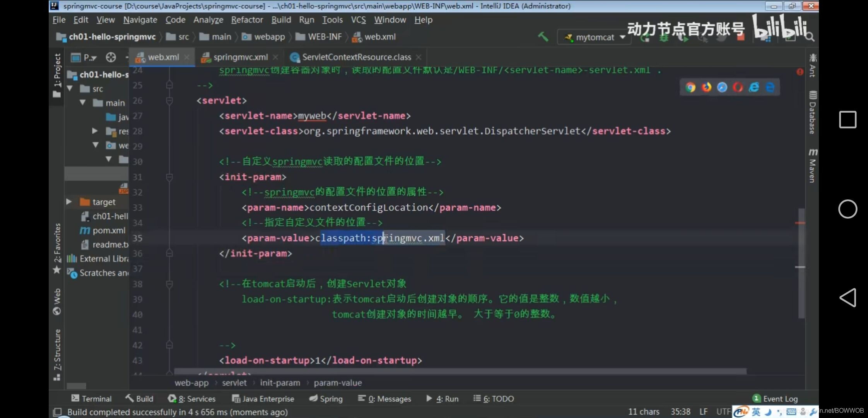Open Search Everywhere with the magnifier icon
Screen dimensions: 868x418
click(x=810, y=37)
